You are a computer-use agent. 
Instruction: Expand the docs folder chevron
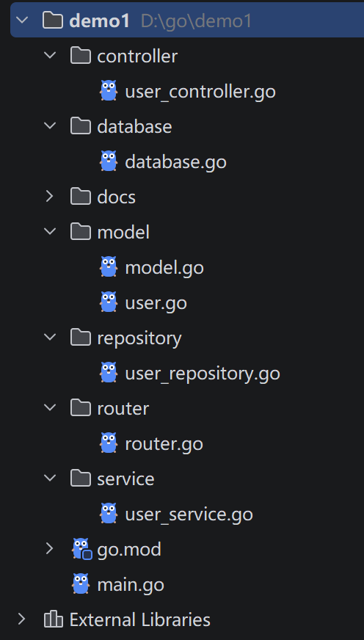[x=50, y=196]
